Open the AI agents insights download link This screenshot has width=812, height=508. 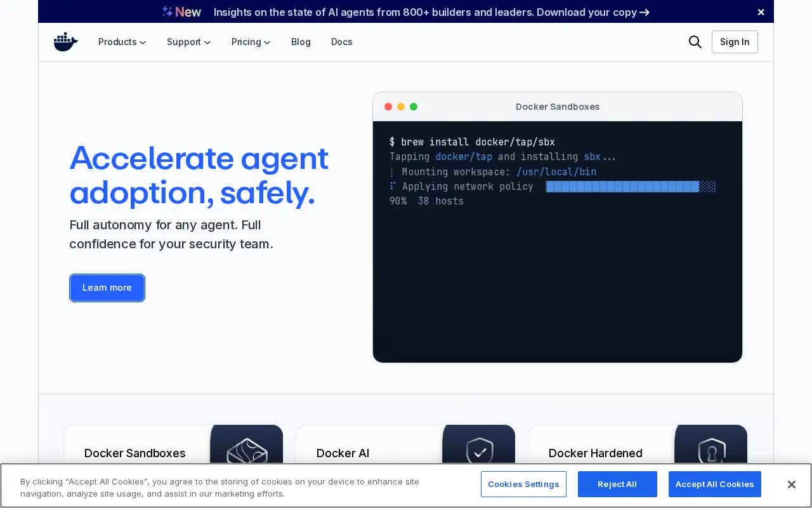431,12
